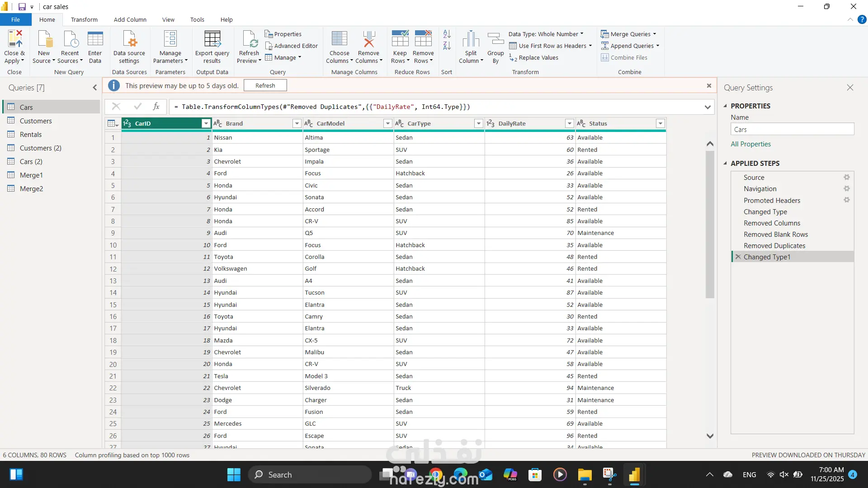Open the Add Column tab
Screen dimensions: 868x488
click(130, 19)
